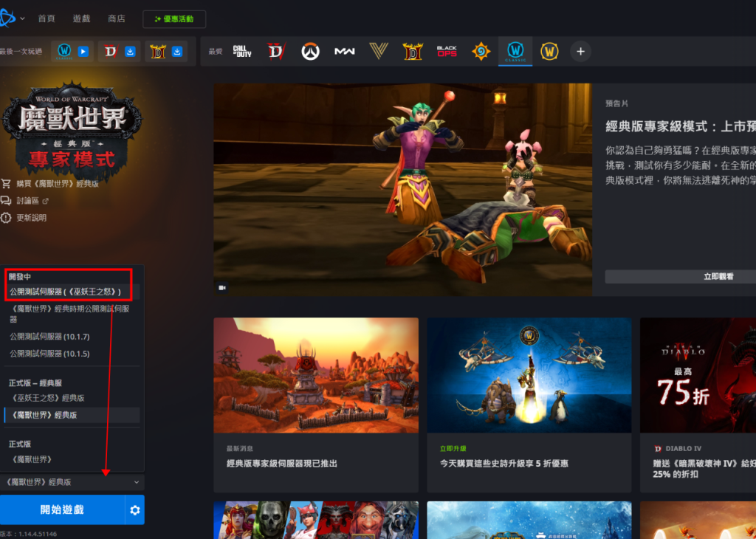This screenshot has width=756, height=539.
Task: Click the patch notes alert icon
Action: coord(6,218)
